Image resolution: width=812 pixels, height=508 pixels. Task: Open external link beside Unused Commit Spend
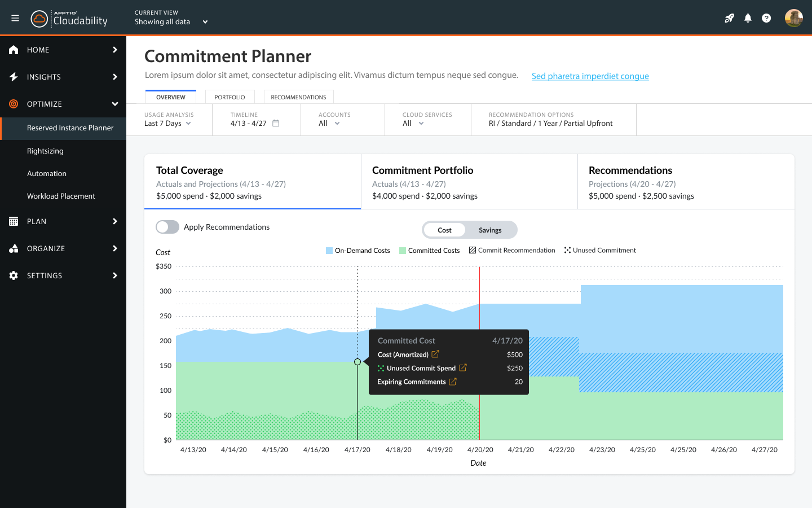tap(463, 368)
